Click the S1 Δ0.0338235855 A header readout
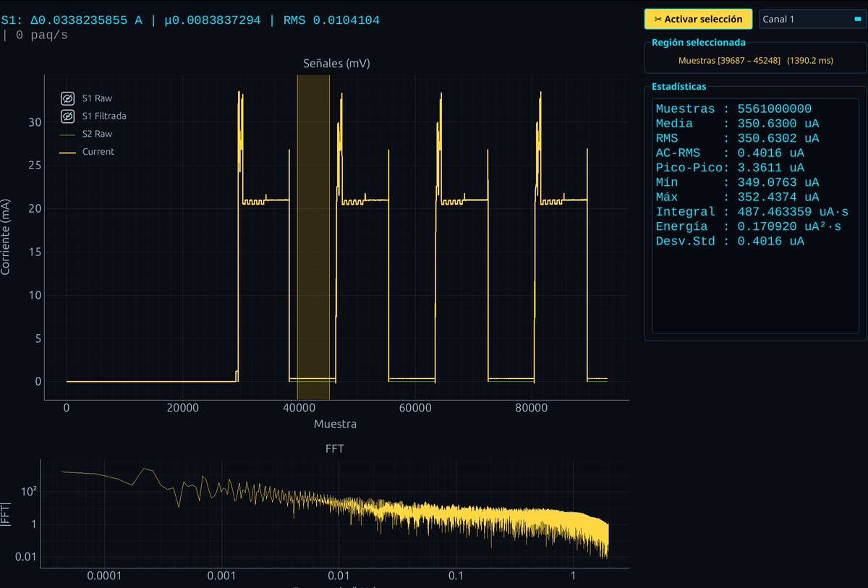 (71, 20)
